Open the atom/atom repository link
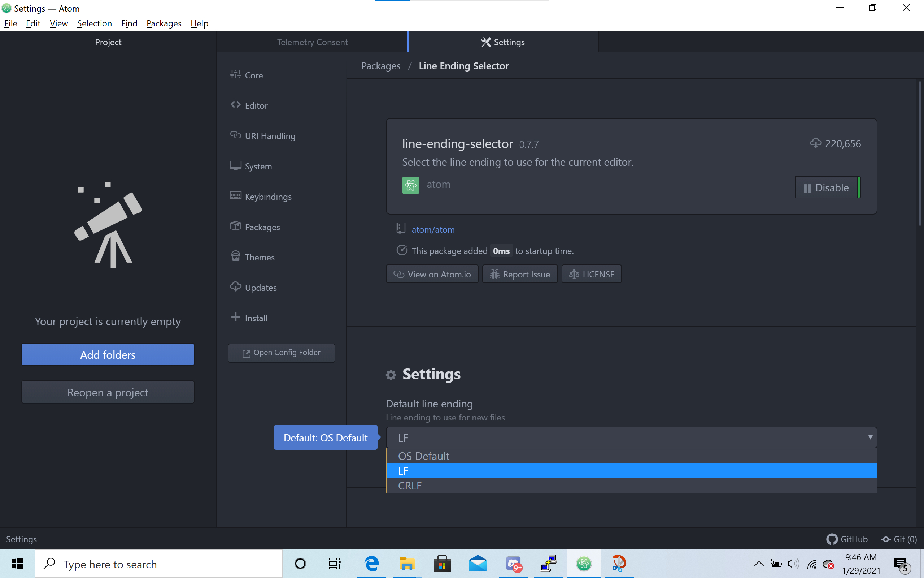This screenshot has height=578, width=924. [x=433, y=229]
